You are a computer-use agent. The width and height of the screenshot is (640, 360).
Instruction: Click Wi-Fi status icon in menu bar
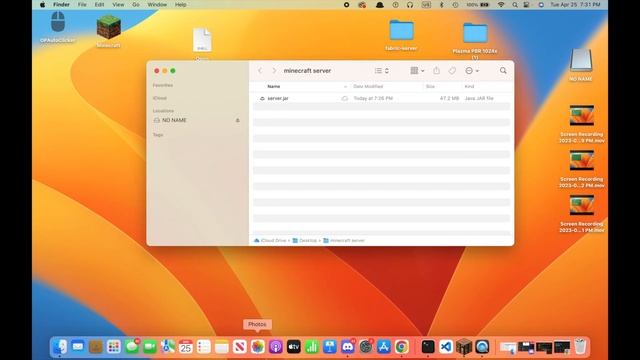click(x=501, y=4)
